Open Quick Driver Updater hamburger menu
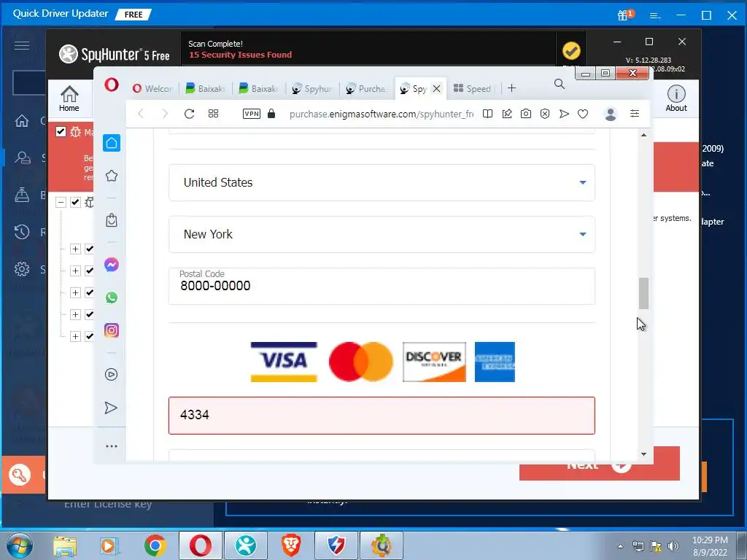 pos(21,45)
